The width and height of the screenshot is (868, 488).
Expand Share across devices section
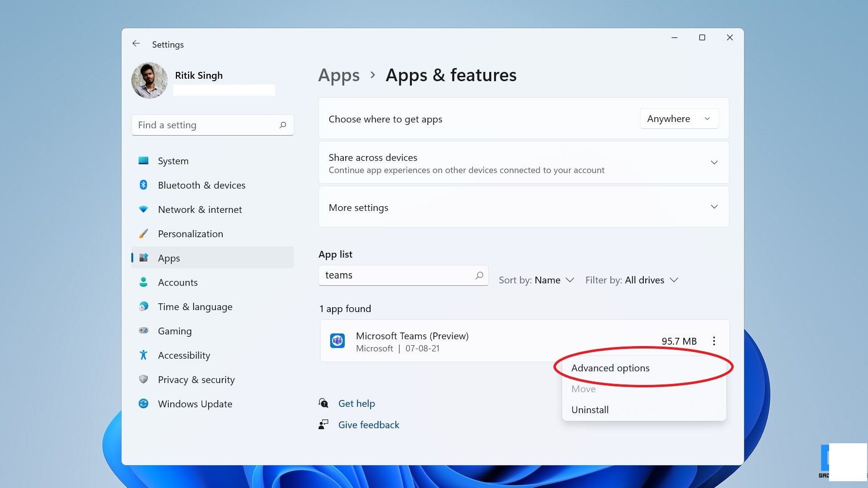point(524,162)
